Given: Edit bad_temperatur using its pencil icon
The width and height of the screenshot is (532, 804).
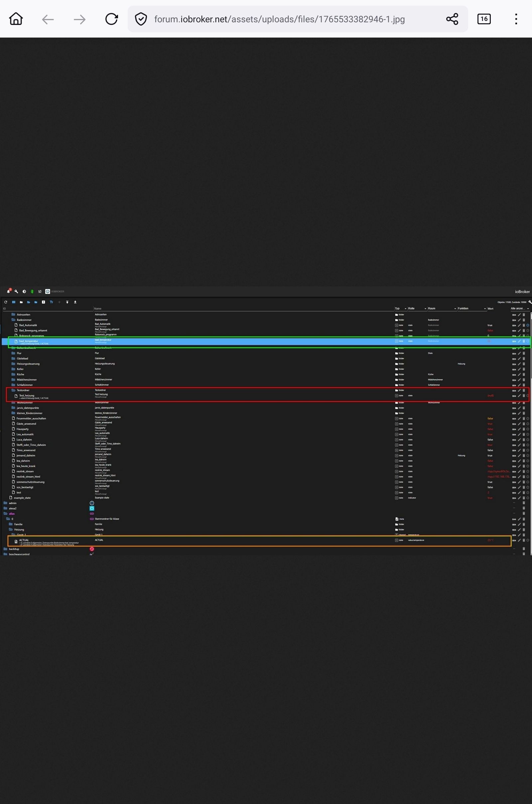Looking at the screenshot, I should click(x=519, y=341).
